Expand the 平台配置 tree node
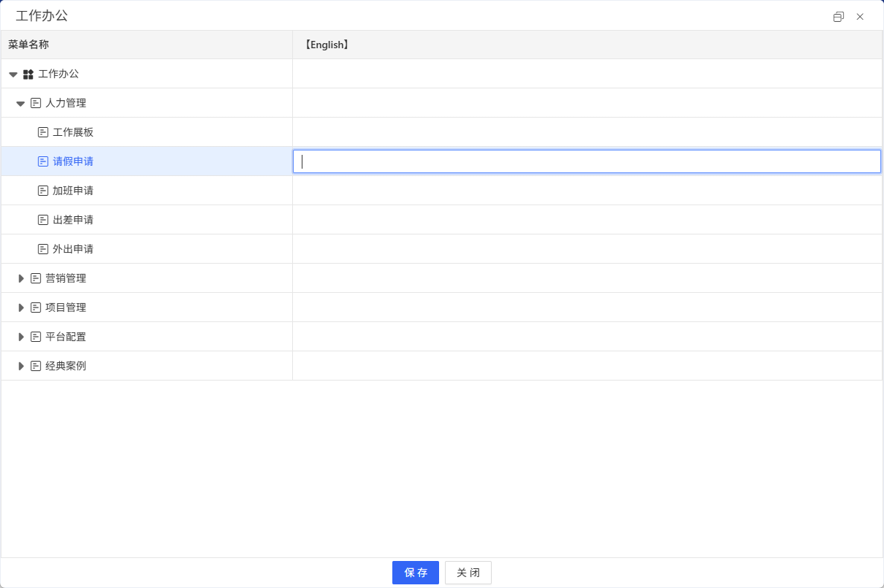 [21, 337]
